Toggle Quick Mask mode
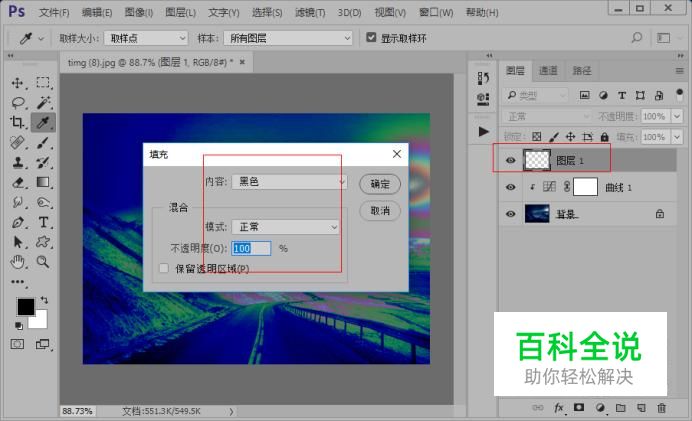 17,344
